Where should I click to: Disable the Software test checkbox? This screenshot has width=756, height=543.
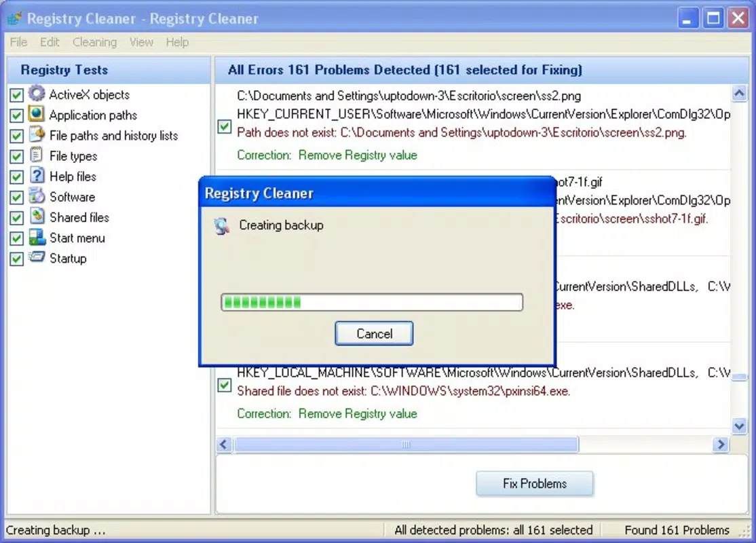(16, 198)
